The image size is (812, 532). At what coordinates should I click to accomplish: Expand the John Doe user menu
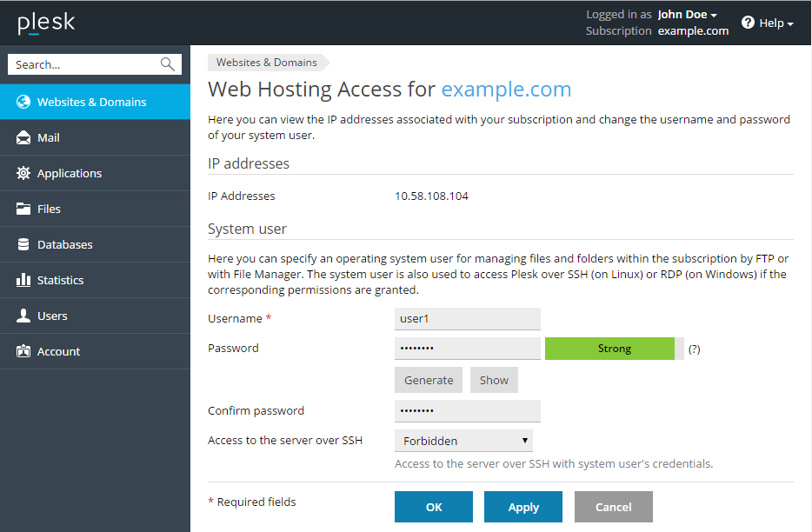tap(687, 15)
